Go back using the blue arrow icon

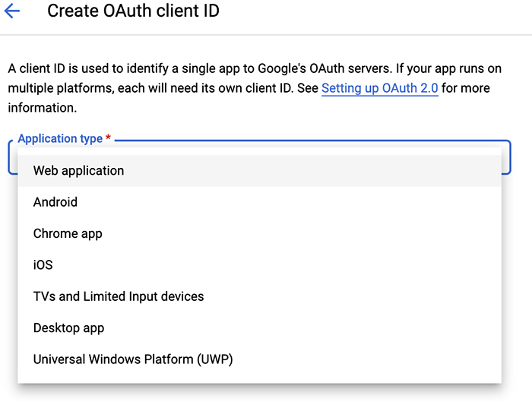(12, 11)
